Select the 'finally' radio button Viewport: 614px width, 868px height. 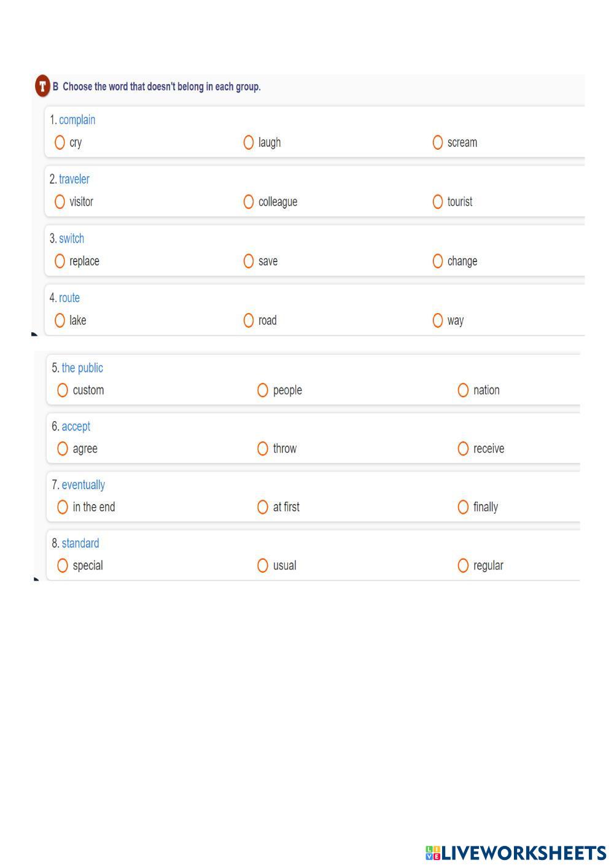point(464,507)
